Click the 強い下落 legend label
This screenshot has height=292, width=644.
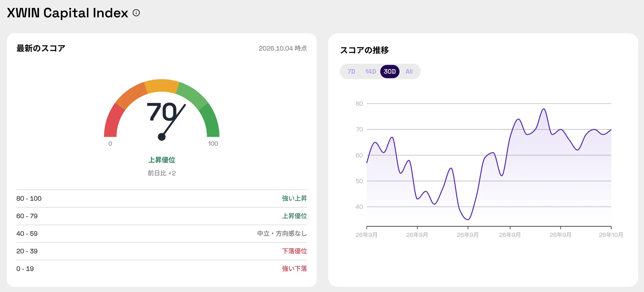click(294, 269)
